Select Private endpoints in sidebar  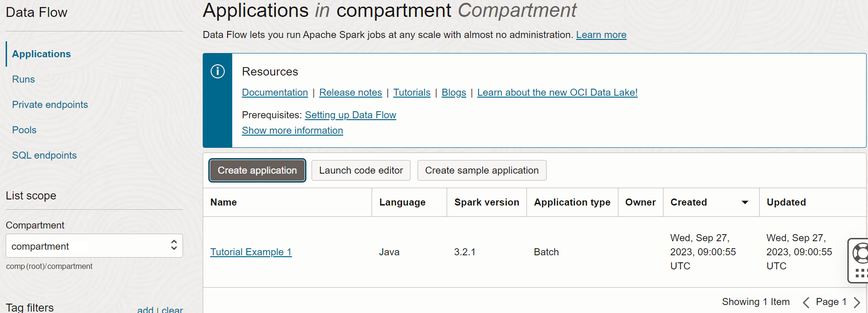pyautogui.click(x=50, y=105)
